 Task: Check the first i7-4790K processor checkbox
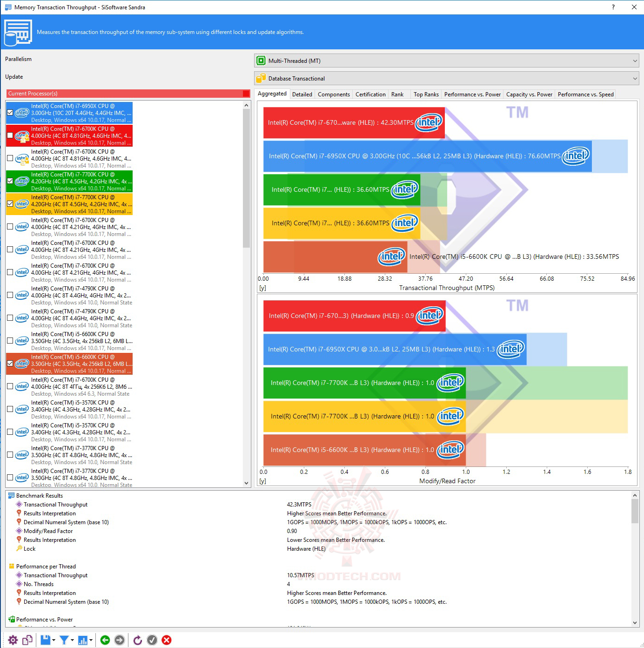point(10,295)
